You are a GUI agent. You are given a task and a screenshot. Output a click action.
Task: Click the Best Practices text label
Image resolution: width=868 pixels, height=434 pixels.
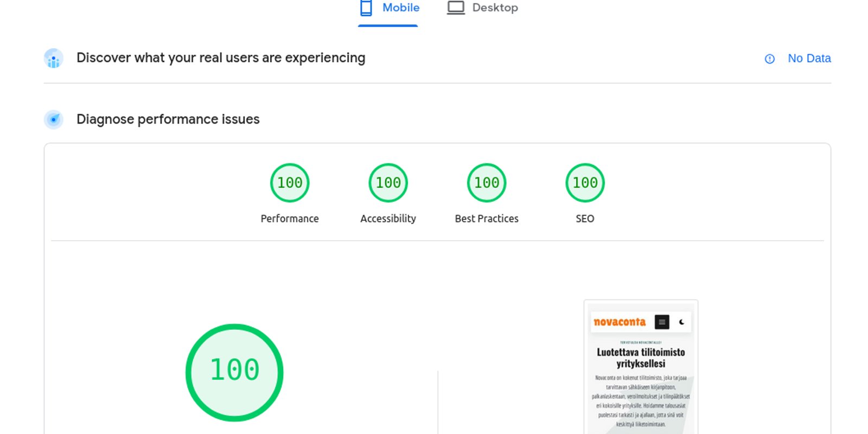[x=487, y=219]
